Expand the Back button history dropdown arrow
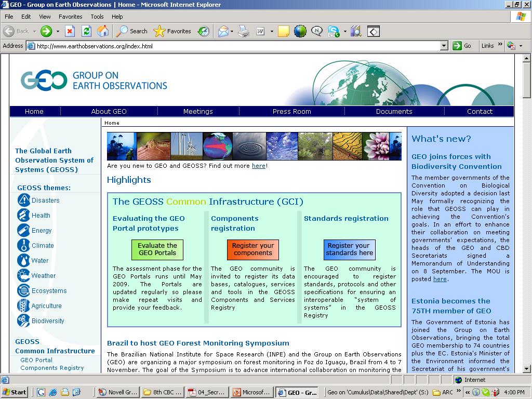This screenshot has height=399, width=532. (34, 31)
